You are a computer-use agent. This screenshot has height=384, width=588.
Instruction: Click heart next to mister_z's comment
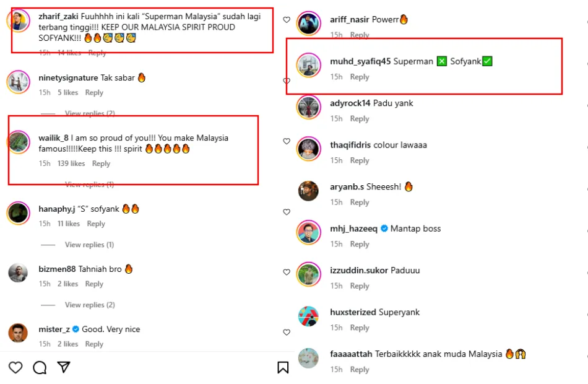point(287,333)
